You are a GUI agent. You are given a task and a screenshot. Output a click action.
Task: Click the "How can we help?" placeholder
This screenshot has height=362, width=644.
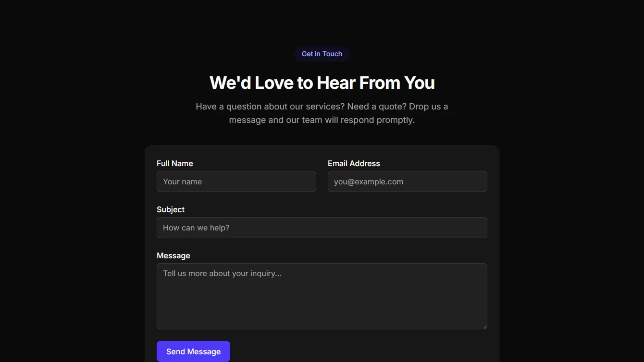click(x=196, y=228)
